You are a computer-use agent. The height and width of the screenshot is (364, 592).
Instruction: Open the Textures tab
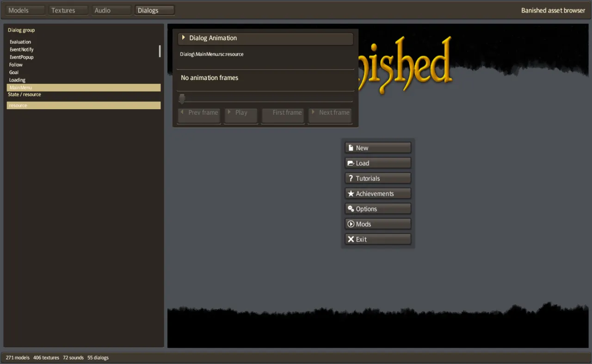click(x=68, y=10)
